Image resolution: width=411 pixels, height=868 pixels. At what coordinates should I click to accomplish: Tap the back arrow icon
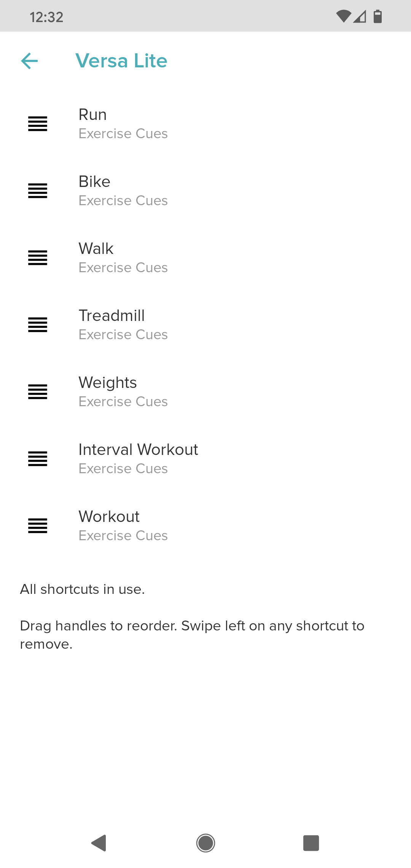pos(30,61)
